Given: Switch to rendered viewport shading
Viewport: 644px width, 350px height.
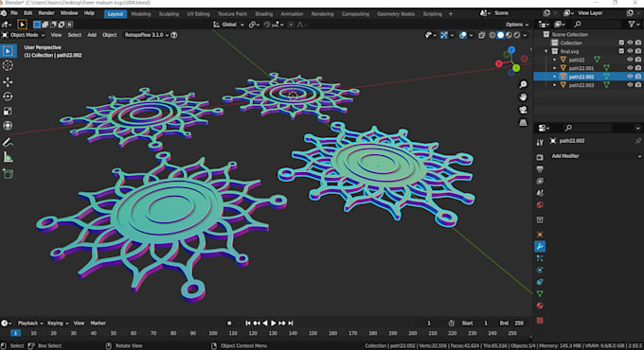Looking at the screenshot, I should coord(517,35).
